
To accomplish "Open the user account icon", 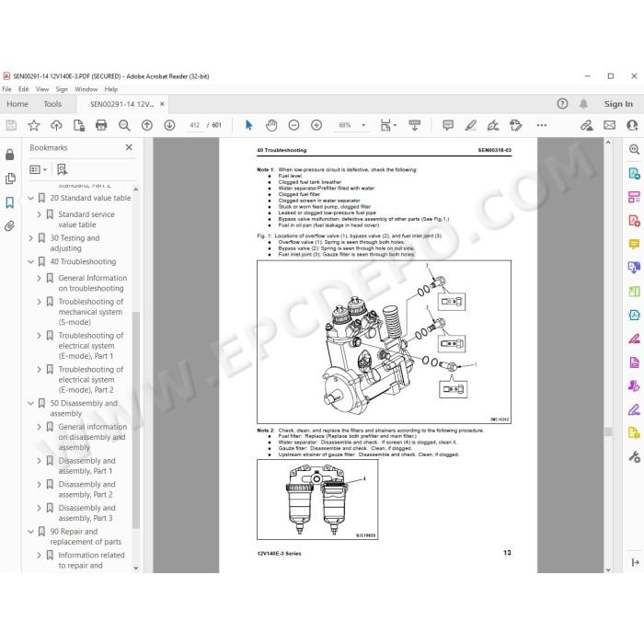I will click(633, 125).
